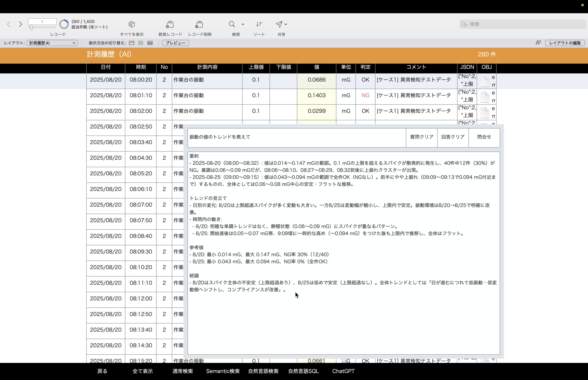This screenshot has height=380, width=588.
Task: Switch to table view grid icon
Action: click(150, 43)
